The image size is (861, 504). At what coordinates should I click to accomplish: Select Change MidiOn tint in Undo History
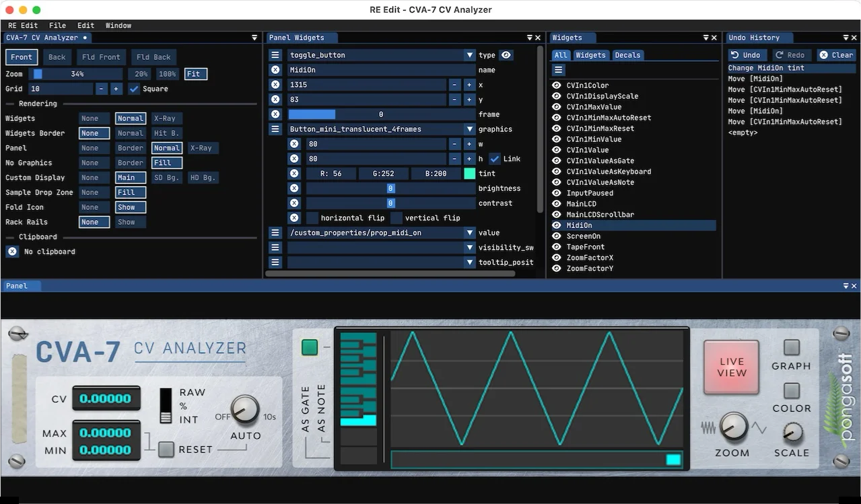[x=792, y=68]
